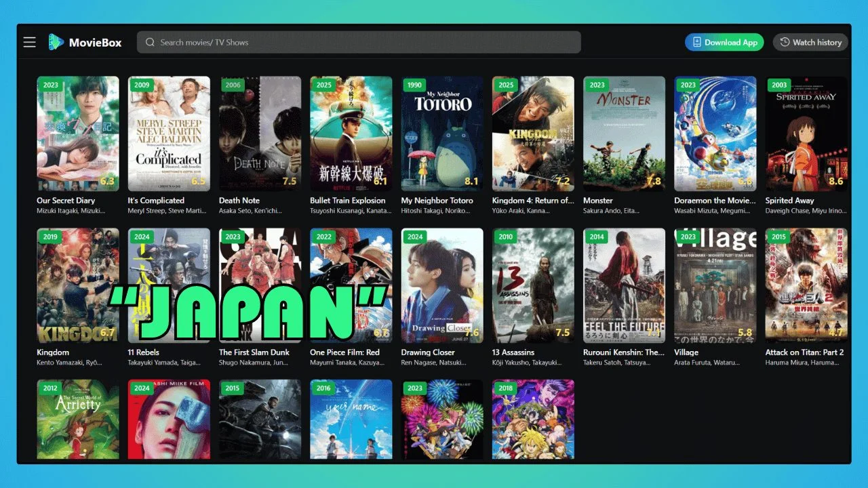Screen dimensions: 868x488
Task: Open the 2019 Kingdom poster
Action: pos(78,285)
